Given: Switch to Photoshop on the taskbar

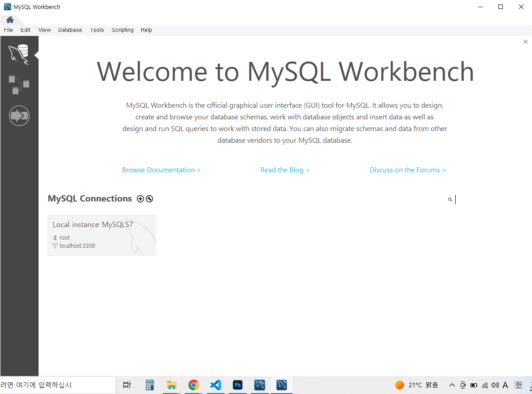Looking at the screenshot, I should 238,385.
